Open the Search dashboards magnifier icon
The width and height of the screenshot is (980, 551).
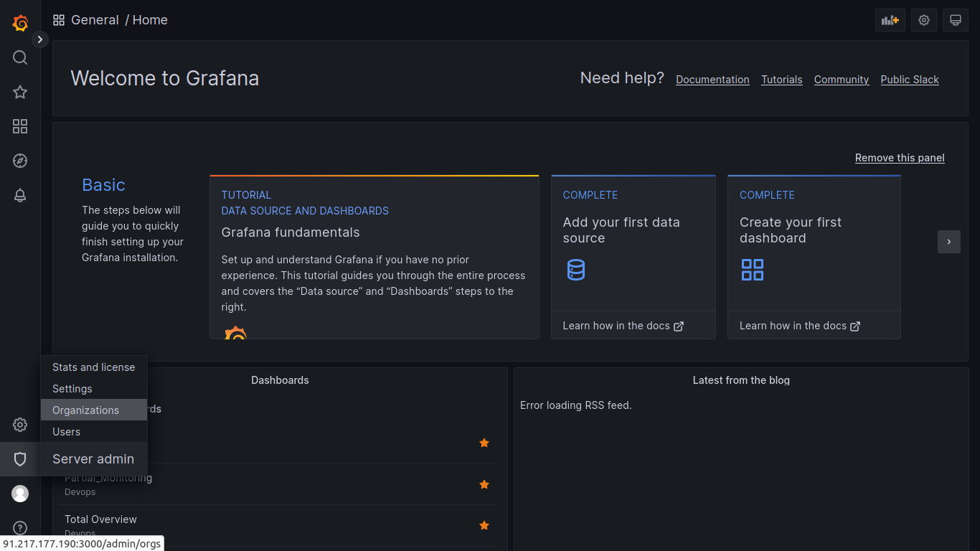[20, 57]
